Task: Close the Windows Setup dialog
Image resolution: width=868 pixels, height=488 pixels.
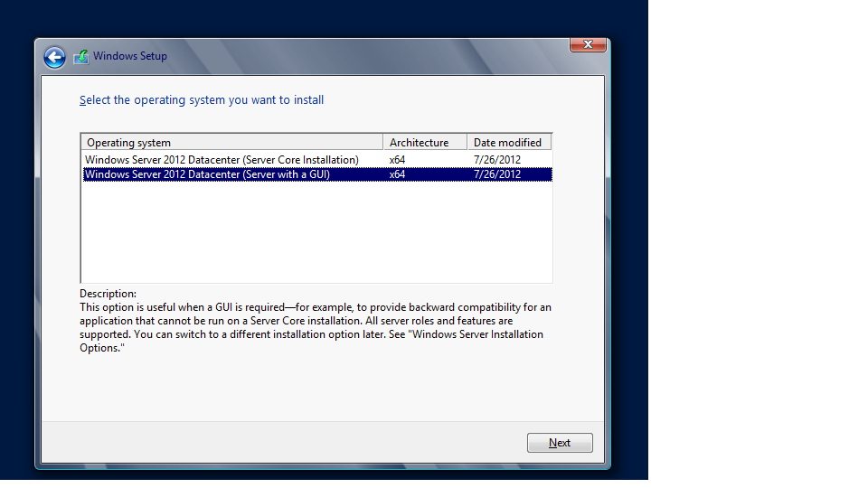Action: 588,45
